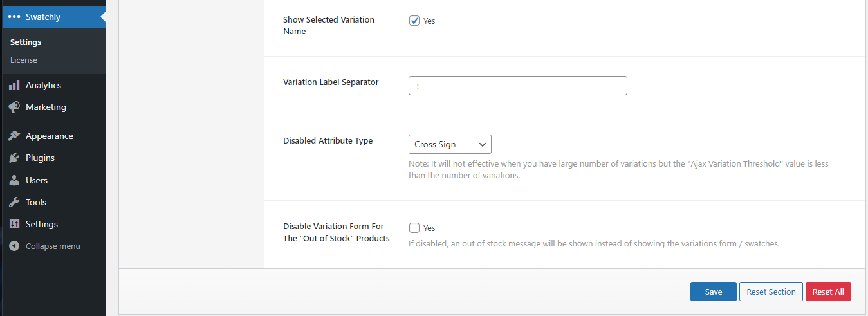Click the Tools wrench icon
Image resolution: width=868 pixels, height=316 pixels.
click(x=14, y=203)
